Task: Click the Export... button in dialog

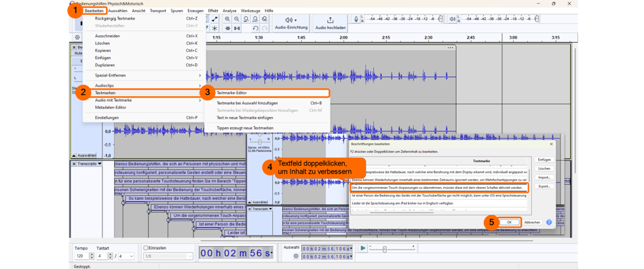Action: tap(544, 186)
